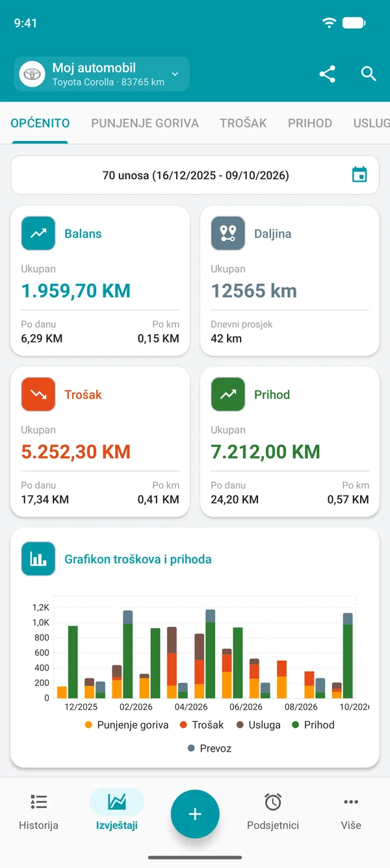Viewport: 390px width, 868px height.
Task: Tap the 70 unosa date range field
Action: tap(195, 175)
